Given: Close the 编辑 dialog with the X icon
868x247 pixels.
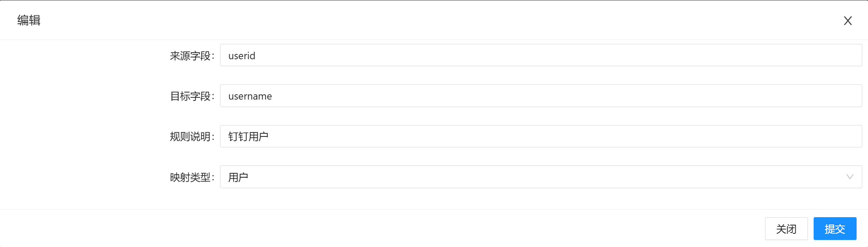Looking at the screenshot, I should pyautogui.click(x=847, y=21).
